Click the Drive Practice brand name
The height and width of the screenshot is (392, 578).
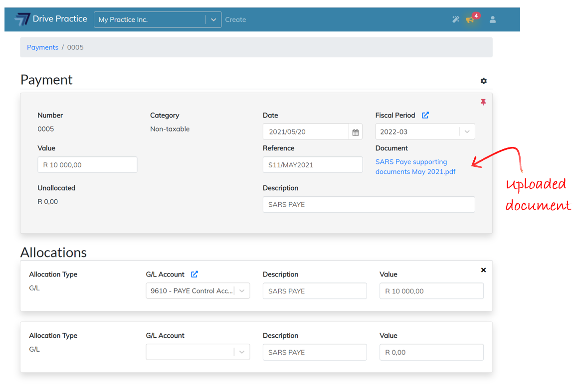click(x=60, y=19)
